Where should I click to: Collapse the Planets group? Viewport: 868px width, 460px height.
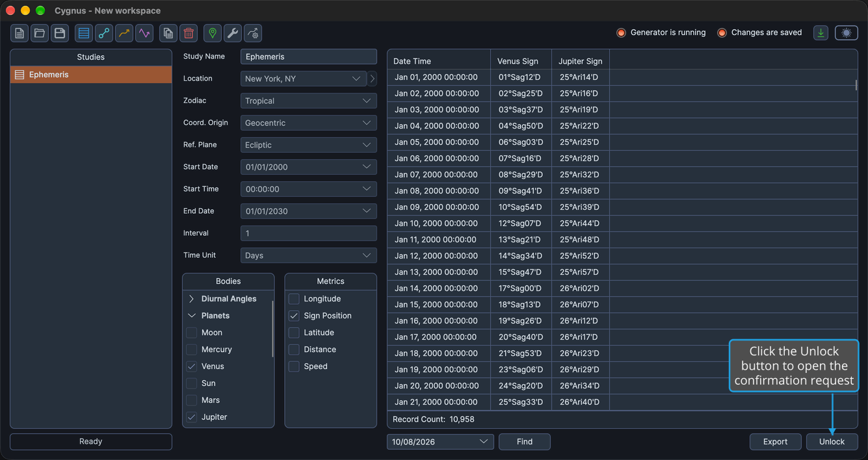[x=192, y=316]
